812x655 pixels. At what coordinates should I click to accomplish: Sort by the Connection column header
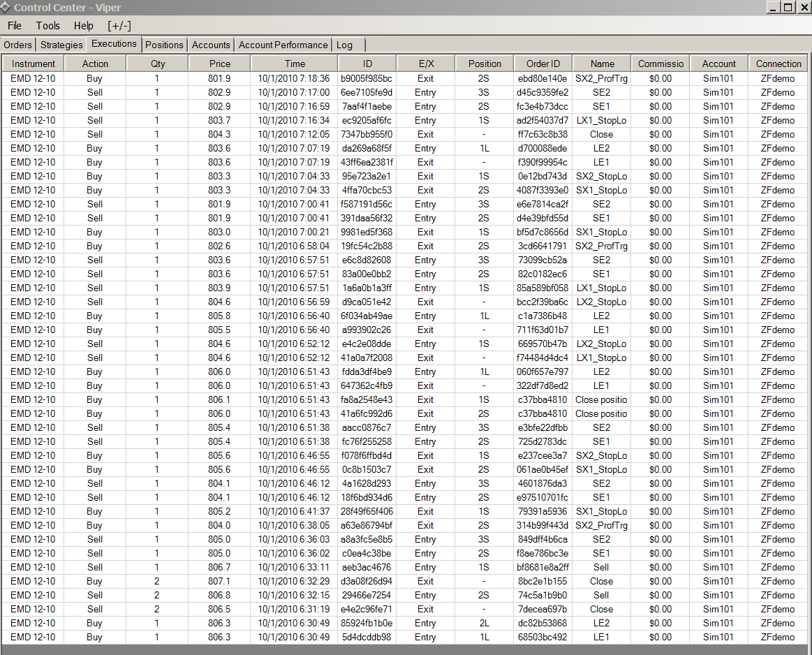pos(778,64)
